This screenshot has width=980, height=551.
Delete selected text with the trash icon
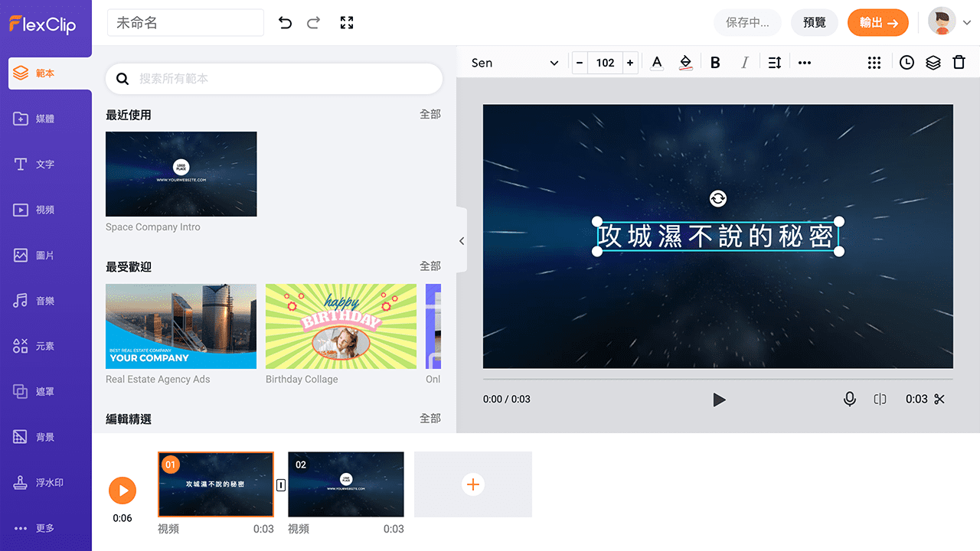[x=959, y=62]
